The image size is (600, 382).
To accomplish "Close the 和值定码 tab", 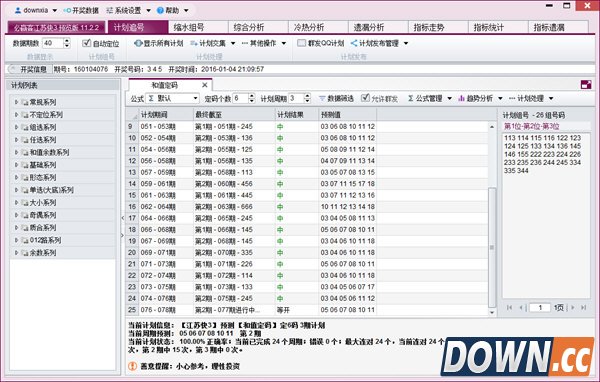I will [x=205, y=85].
